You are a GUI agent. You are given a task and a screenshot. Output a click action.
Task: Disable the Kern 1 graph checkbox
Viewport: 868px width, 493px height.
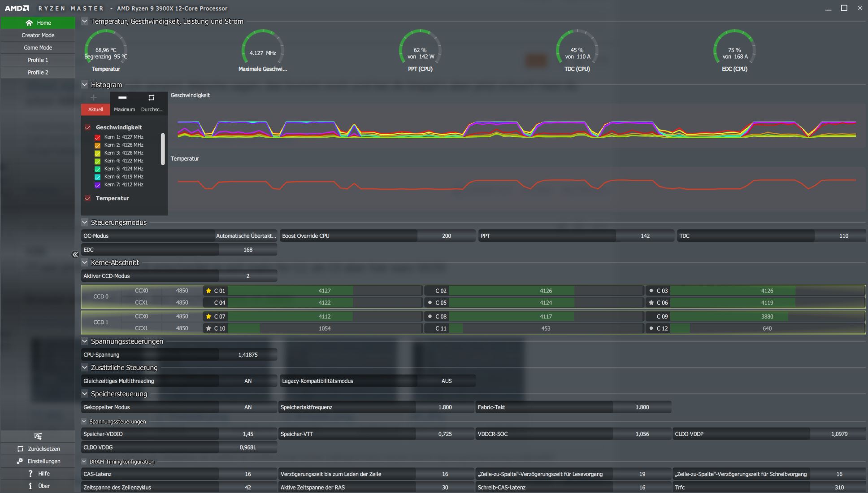97,137
